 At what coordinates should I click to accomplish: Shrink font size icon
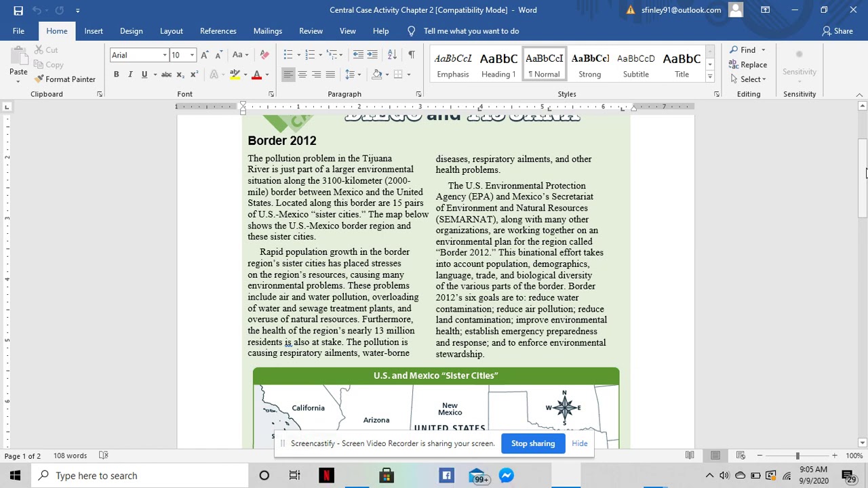click(x=220, y=55)
